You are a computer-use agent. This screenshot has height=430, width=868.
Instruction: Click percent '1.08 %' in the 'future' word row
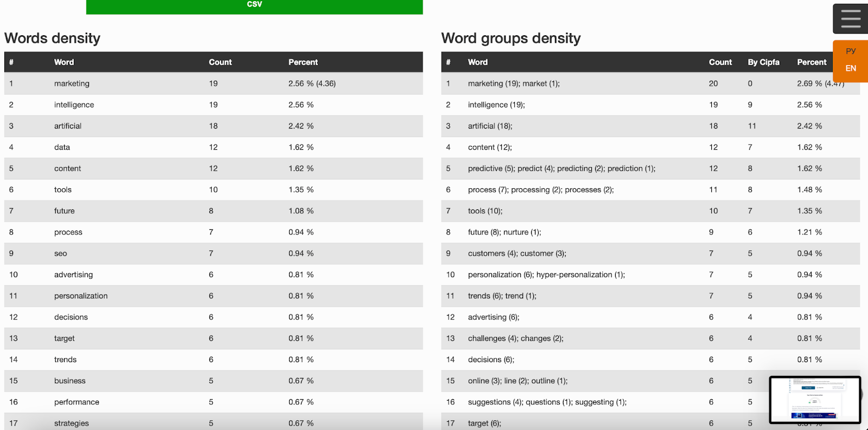click(301, 211)
